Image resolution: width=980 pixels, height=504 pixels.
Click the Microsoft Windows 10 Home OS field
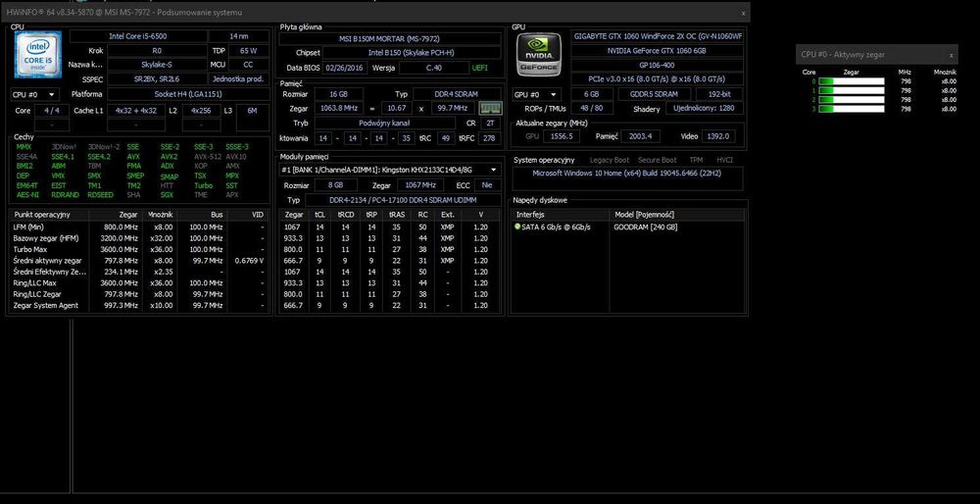pos(627,178)
